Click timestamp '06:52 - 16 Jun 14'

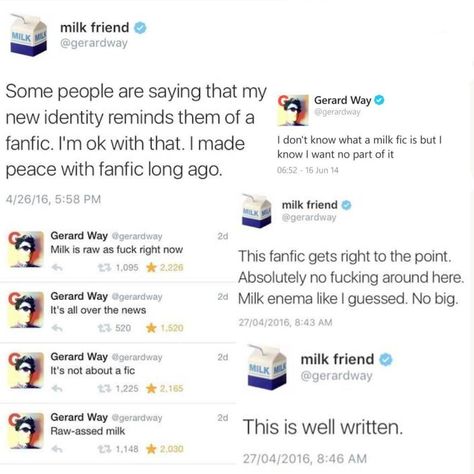308,170
